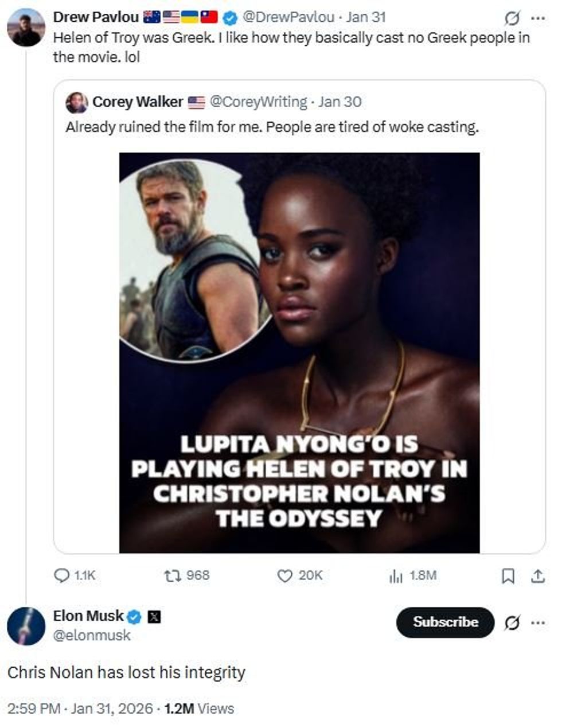Click Elon Musk's verified checkmark
The height and width of the screenshot is (728, 562).
click(133, 616)
